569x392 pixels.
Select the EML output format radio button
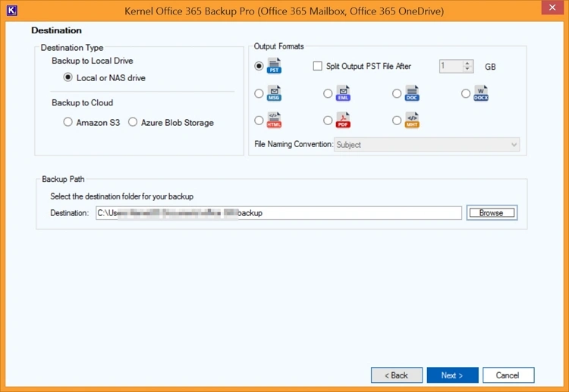point(328,93)
